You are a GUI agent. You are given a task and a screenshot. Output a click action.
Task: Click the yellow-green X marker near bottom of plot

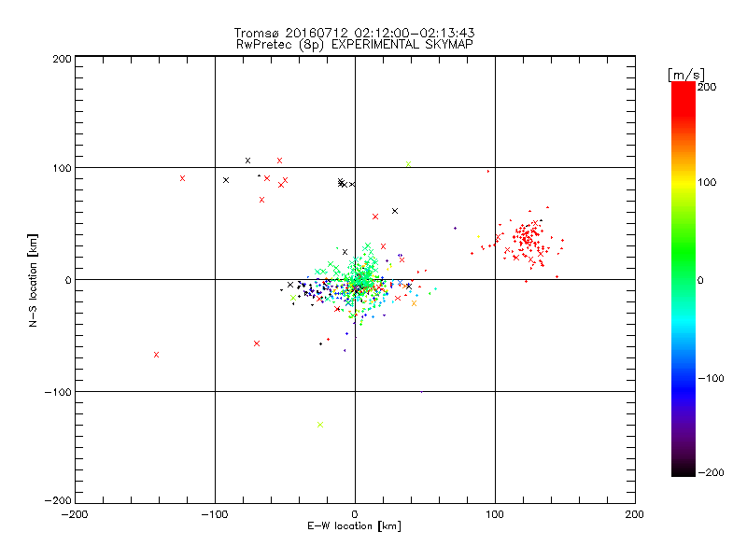[x=320, y=425]
